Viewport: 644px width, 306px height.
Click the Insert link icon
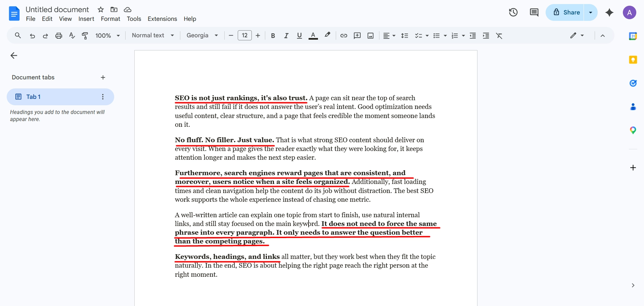coord(343,36)
